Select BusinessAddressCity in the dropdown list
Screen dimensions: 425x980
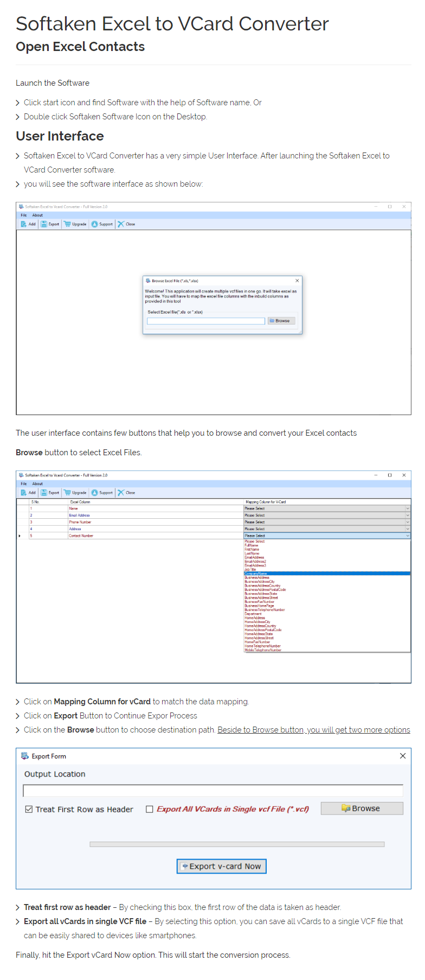260,582
